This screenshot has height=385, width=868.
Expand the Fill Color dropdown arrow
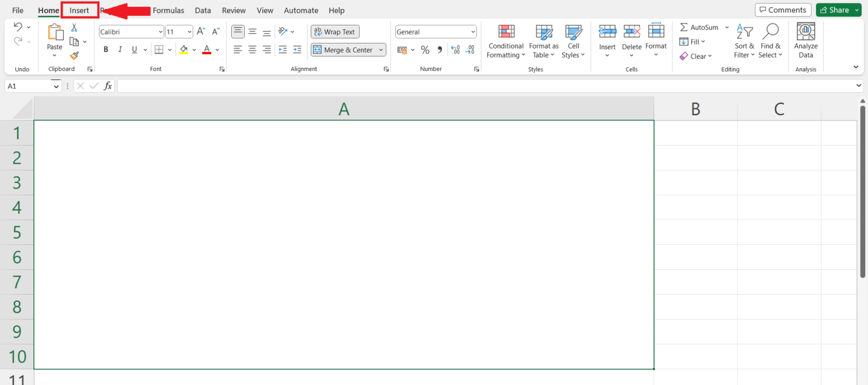194,50
